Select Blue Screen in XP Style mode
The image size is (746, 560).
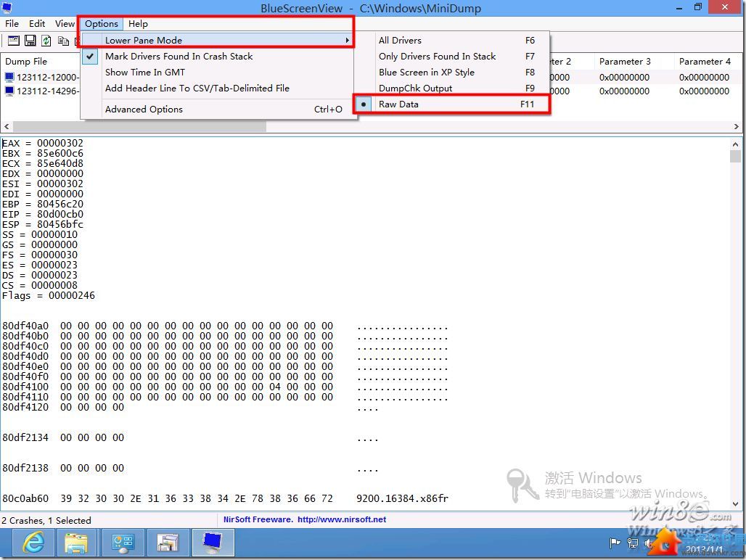(452, 73)
